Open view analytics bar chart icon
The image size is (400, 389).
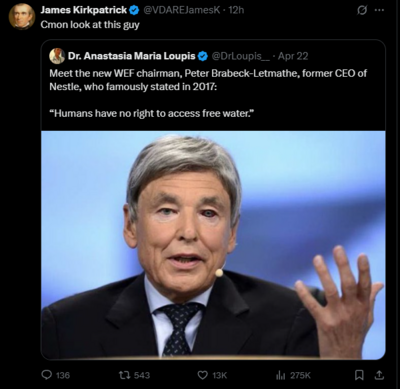tap(280, 375)
